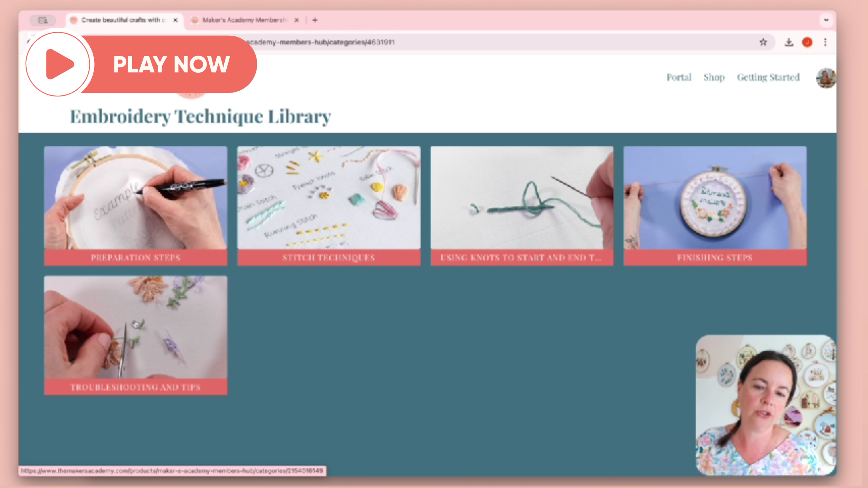Open the Shop menu item

click(x=714, y=77)
